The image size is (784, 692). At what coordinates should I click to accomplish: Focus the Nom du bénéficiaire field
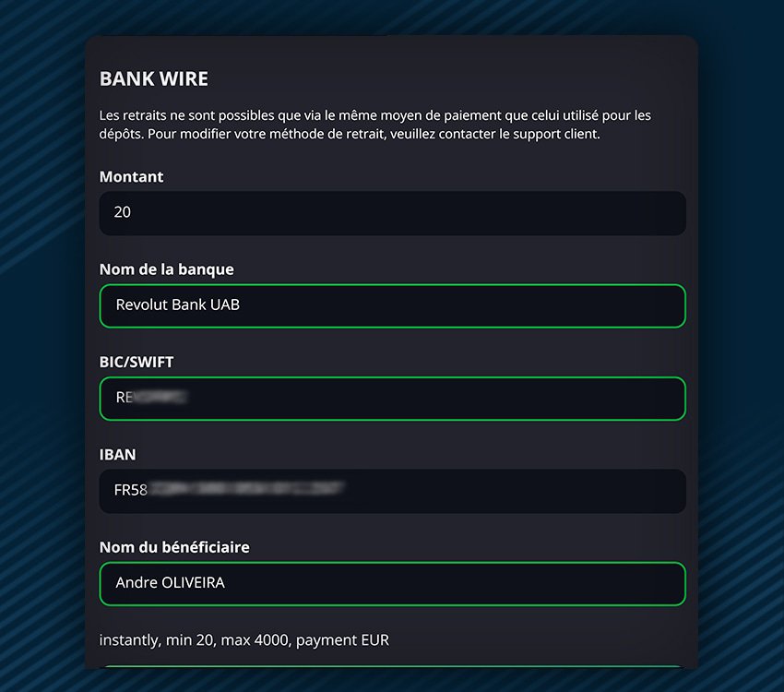pyautogui.click(x=392, y=583)
